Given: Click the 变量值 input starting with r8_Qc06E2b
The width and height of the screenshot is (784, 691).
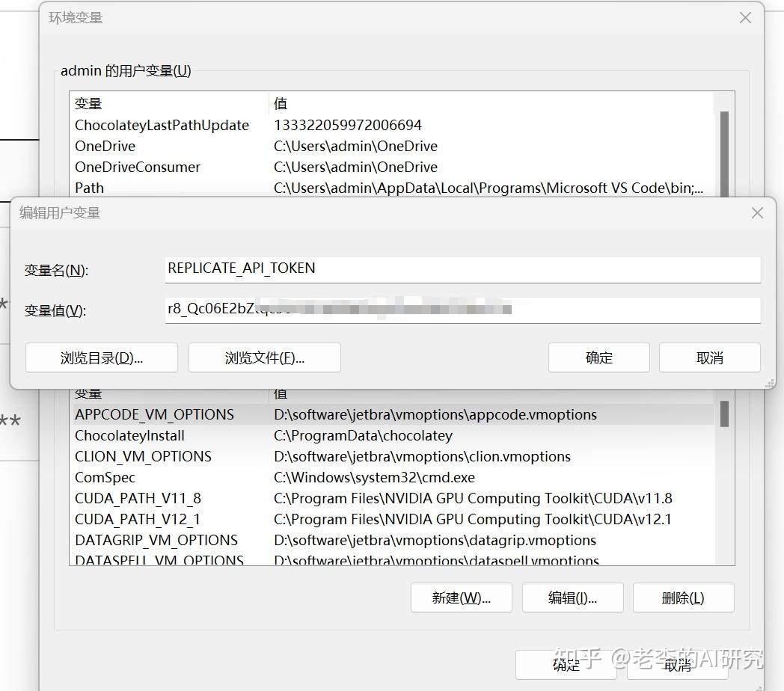Looking at the screenshot, I should tap(461, 310).
